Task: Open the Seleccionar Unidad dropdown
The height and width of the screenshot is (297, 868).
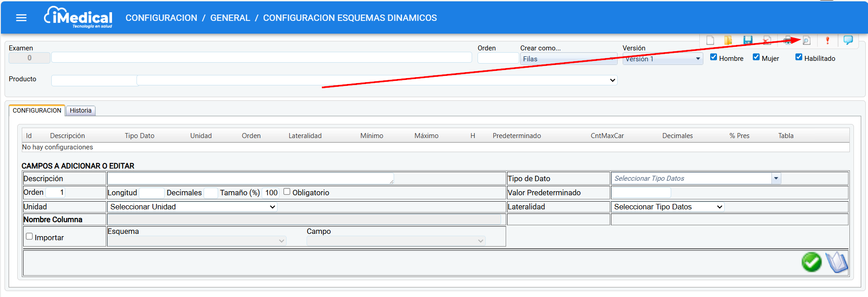Action: (192, 207)
